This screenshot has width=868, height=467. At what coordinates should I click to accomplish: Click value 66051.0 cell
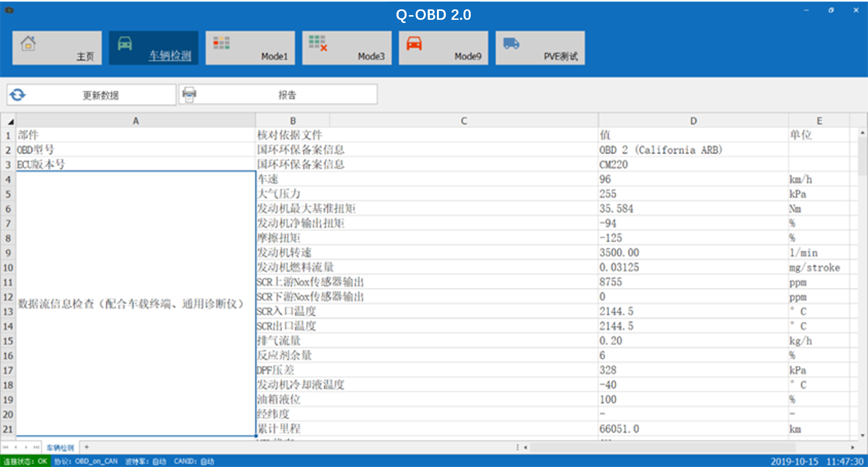[x=693, y=429]
